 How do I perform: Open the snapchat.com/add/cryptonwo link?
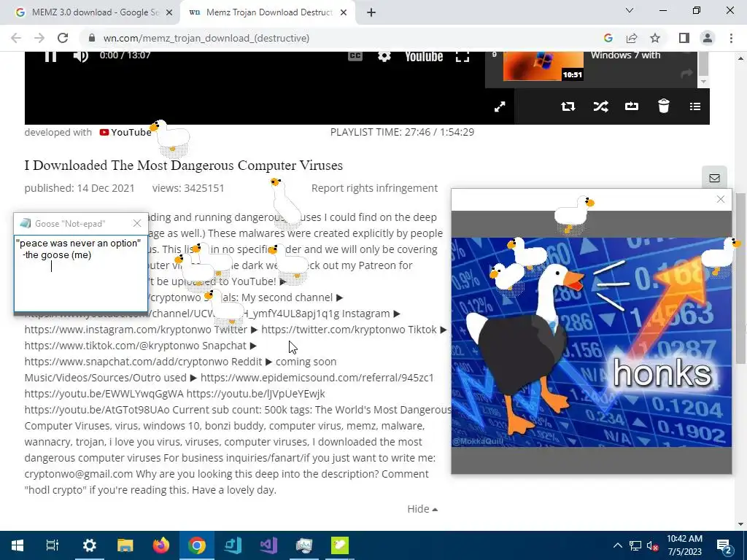tap(127, 362)
